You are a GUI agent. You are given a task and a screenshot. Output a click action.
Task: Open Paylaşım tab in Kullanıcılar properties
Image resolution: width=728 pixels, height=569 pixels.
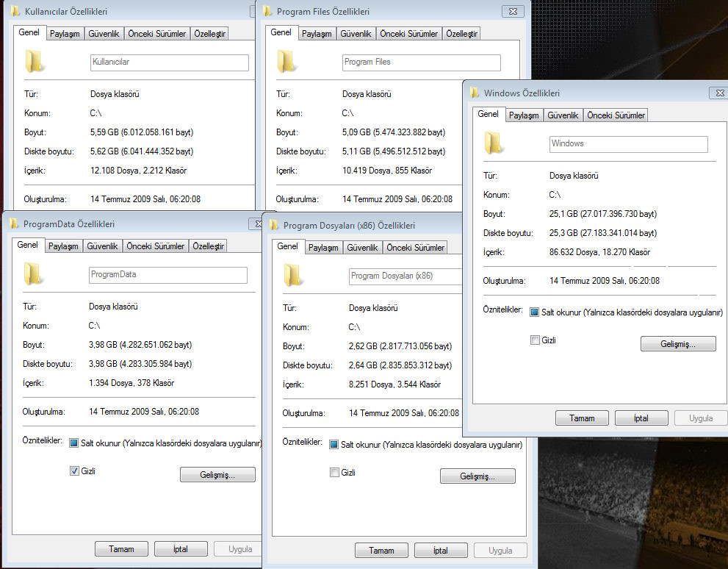coord(65,34)
